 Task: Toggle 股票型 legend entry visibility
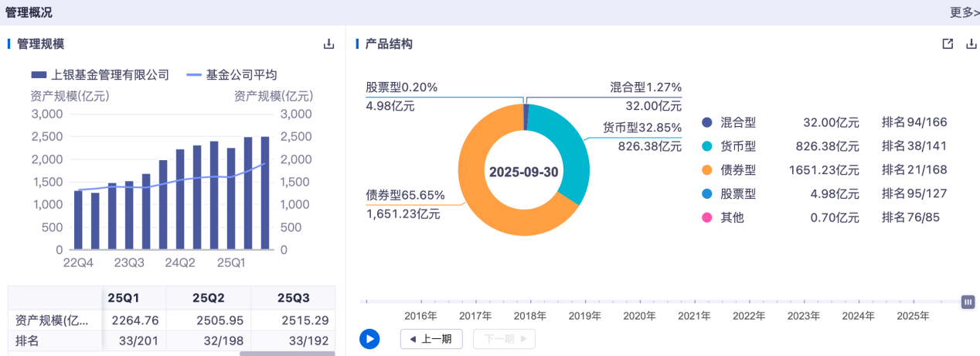706,194
